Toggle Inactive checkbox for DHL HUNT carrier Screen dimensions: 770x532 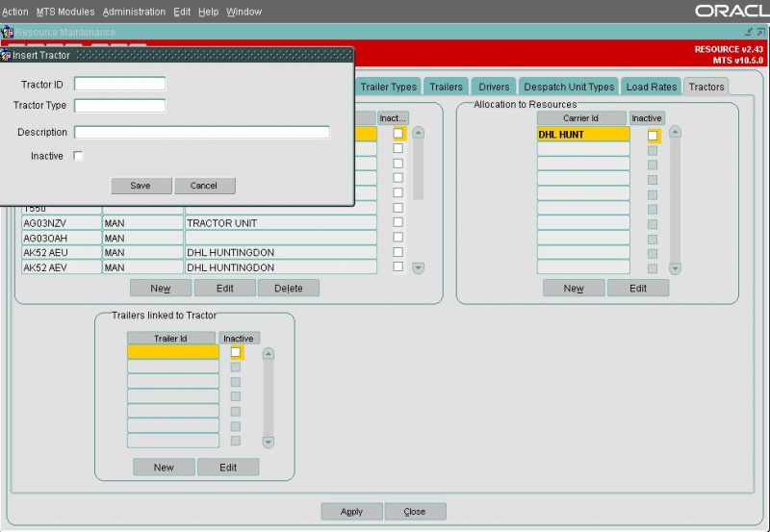pos(653,136)
